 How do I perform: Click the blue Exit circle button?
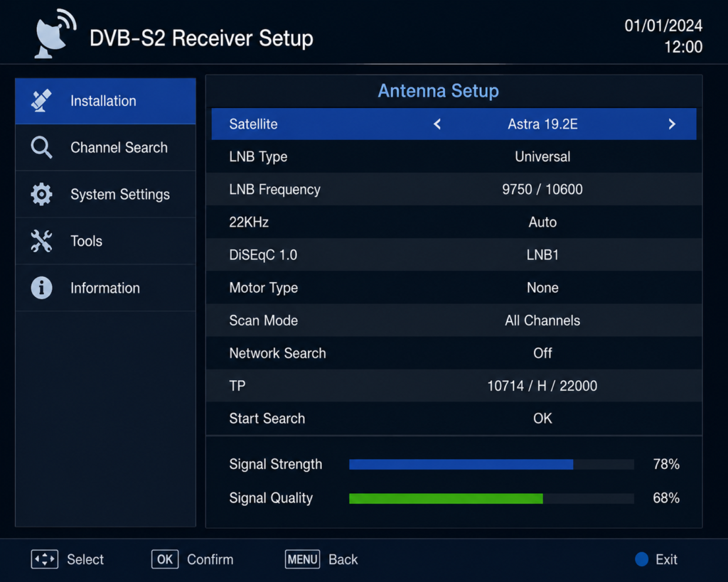tap(642, 559)
